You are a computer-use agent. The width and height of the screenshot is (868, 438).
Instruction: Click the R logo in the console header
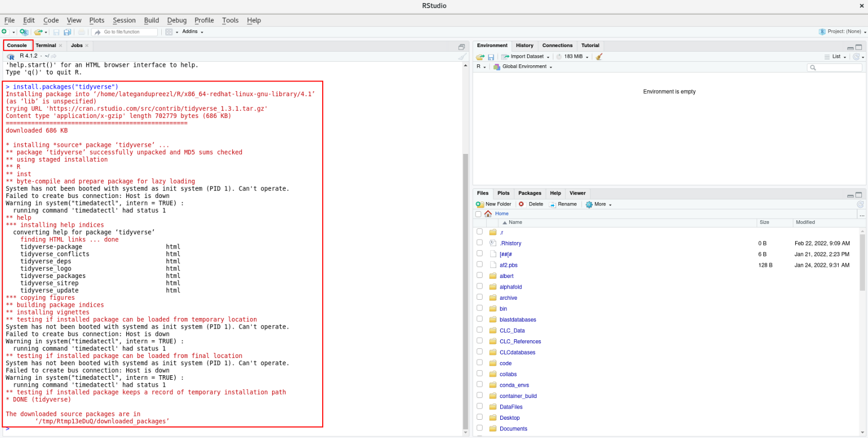[11, 56]
